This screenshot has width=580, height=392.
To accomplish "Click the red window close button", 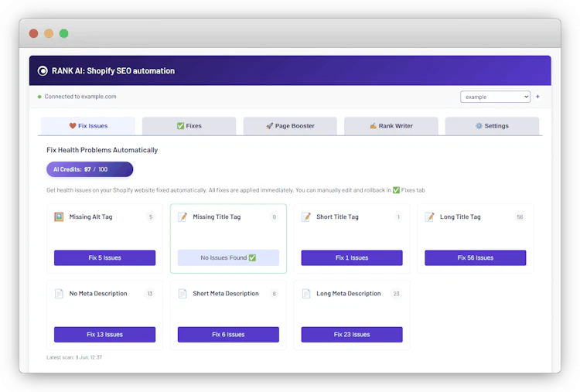I will 34,34.
